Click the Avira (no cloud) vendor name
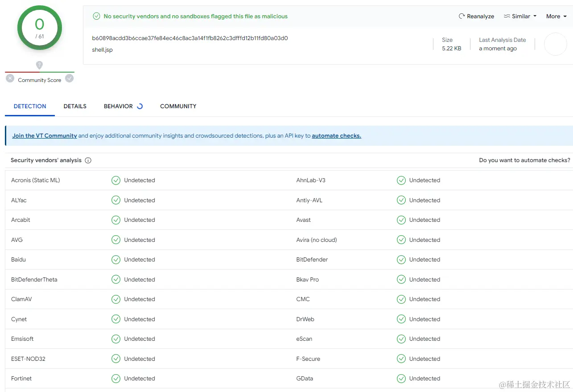Viewport: 573px width, 392px height. coord(317,240)
